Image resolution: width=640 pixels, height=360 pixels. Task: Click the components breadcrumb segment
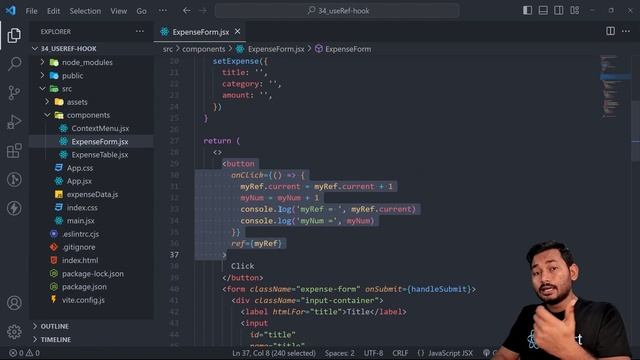coord(203,49)
